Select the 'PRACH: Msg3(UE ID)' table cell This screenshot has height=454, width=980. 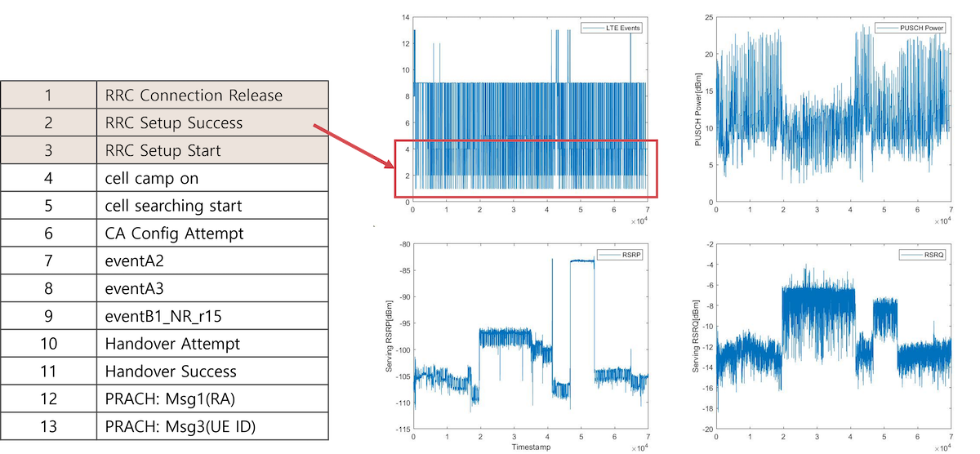pos(212,427)
